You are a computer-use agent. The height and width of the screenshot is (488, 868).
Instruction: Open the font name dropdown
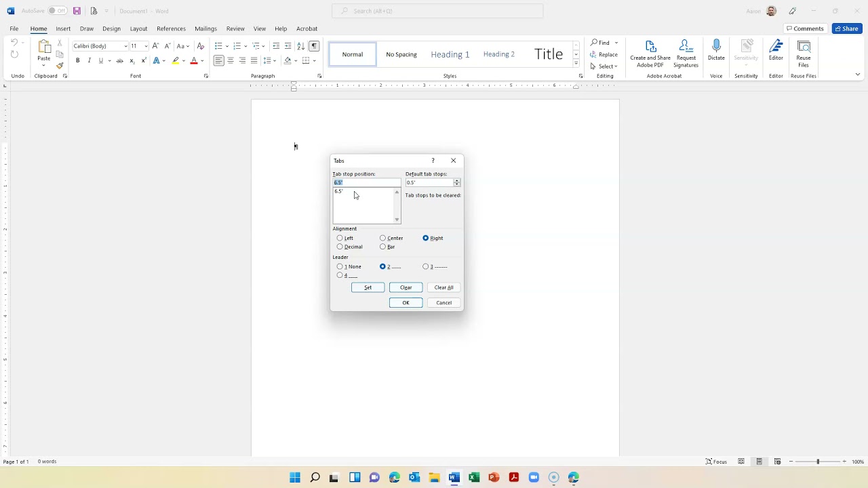tap(125, 46)
